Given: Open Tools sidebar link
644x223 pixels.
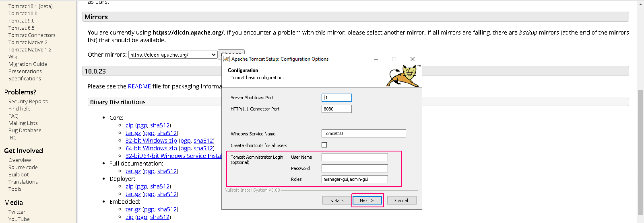Looking at the screenshot, I should (x=15, y=189).
